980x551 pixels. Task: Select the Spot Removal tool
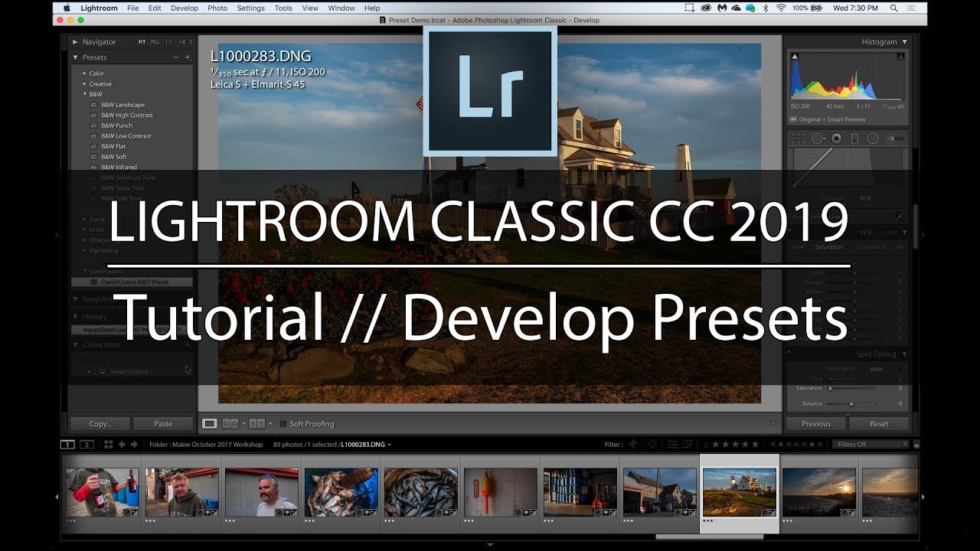coord(818,139)
